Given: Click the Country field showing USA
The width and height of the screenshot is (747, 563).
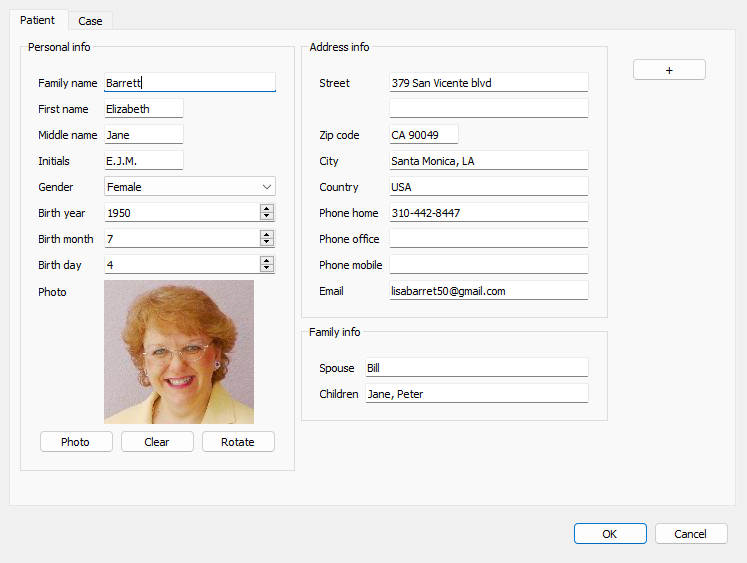Looking at the screenshot, I should pos(489,187).
